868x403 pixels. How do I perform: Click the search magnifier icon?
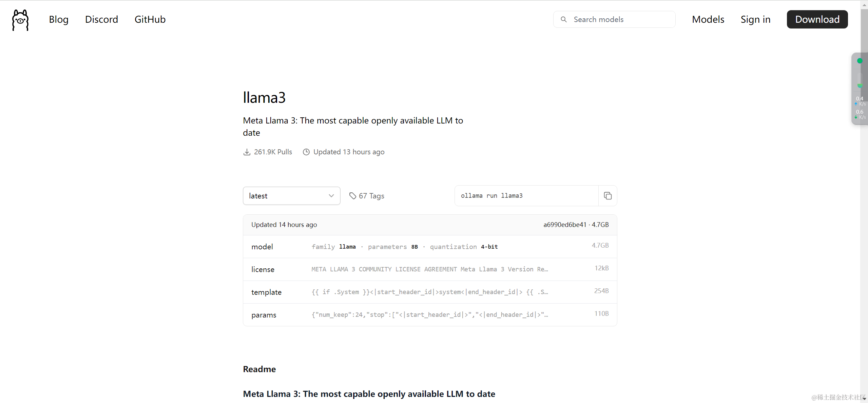tap(563, 19)
